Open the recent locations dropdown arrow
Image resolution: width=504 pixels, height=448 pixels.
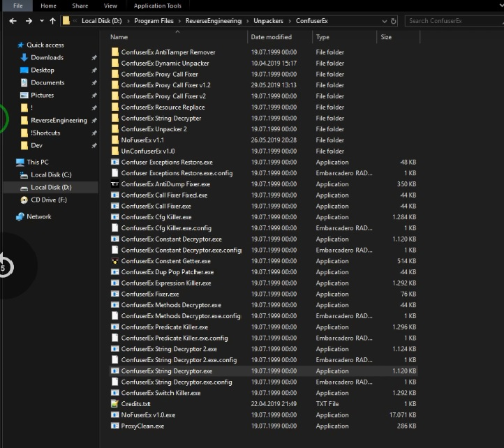coord(42,21)
